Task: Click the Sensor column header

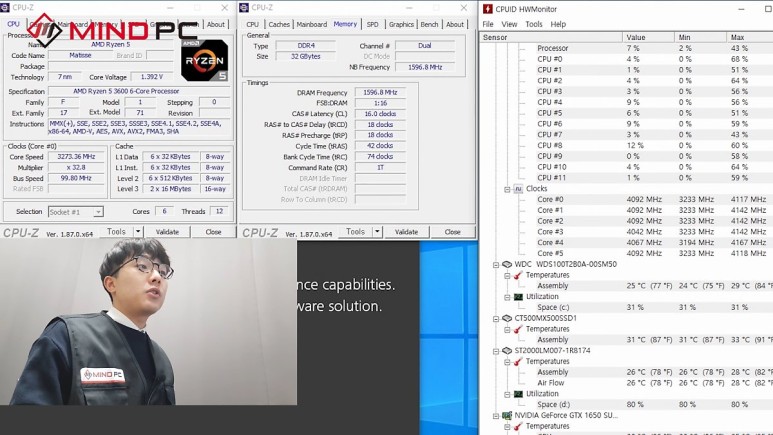Action: pyautogui.click(x=551, y=37)
